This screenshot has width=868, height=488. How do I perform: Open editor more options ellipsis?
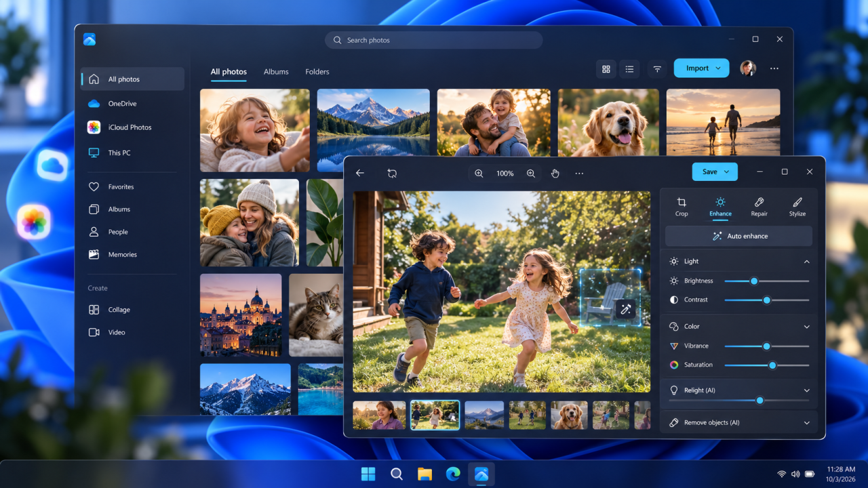pos(579,174)
